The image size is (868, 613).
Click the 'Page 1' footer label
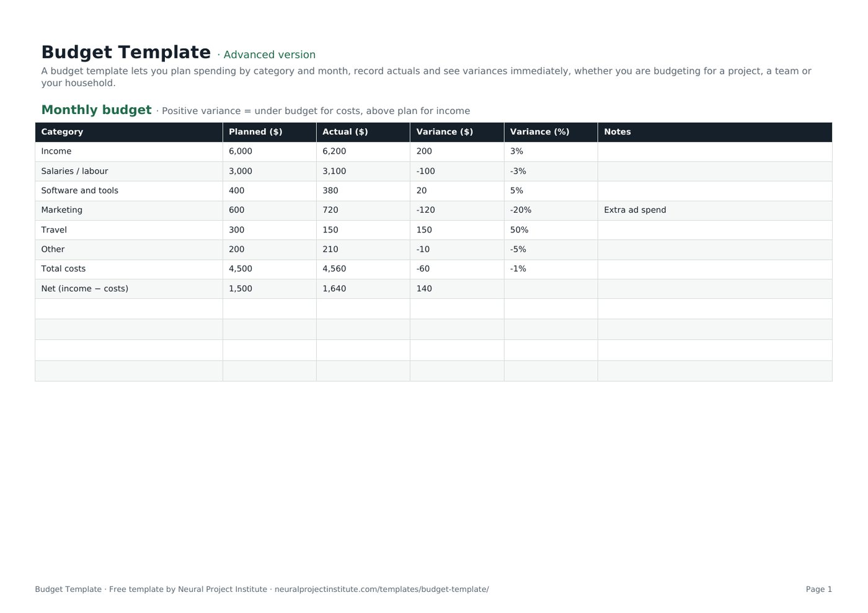(x=819, y=589)
